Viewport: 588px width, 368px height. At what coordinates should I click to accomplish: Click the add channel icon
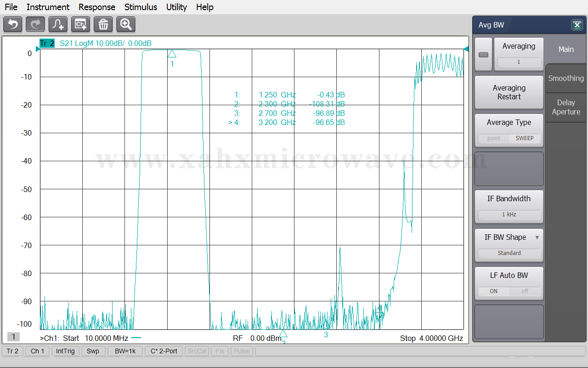(x=81, y=24)
